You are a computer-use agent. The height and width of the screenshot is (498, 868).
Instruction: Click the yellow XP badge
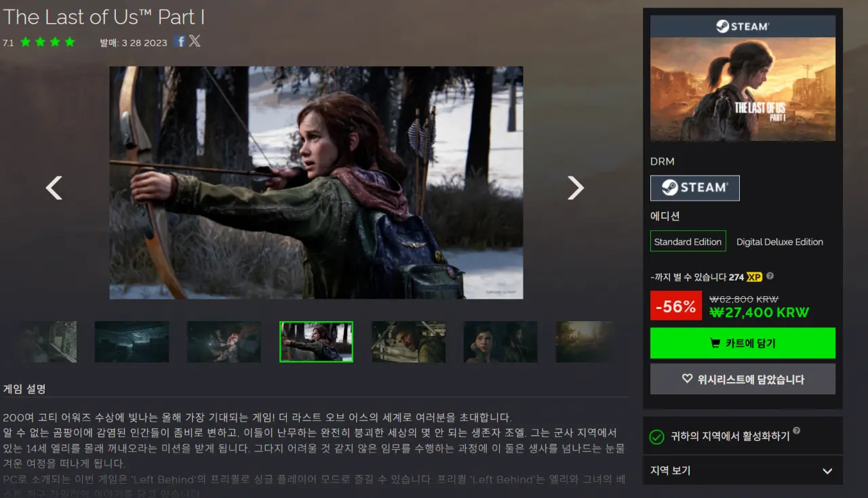(754, 277)
